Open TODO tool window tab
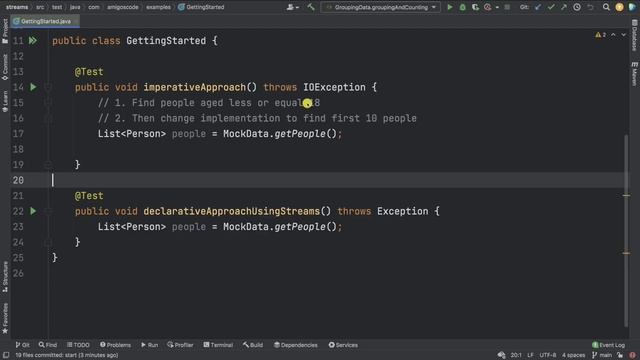Image resolution: width=640 pixels, height=360 pixels. tap(78, 345)
